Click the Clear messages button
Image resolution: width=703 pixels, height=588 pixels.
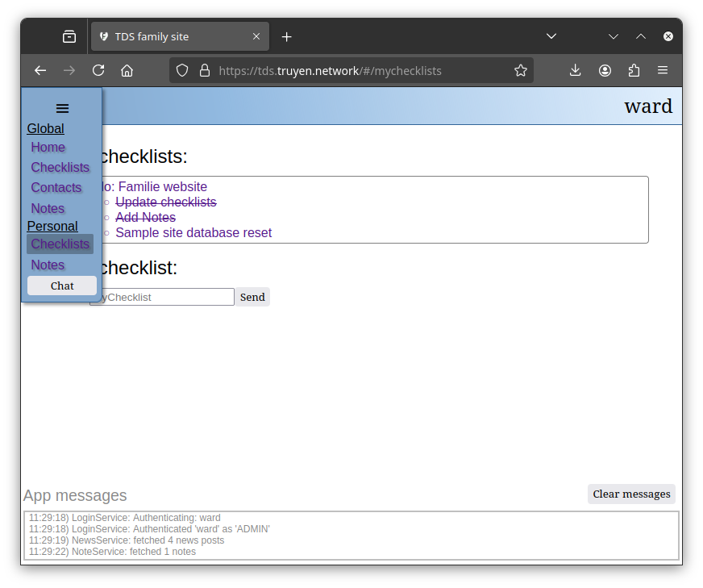(x=631, y=494)
